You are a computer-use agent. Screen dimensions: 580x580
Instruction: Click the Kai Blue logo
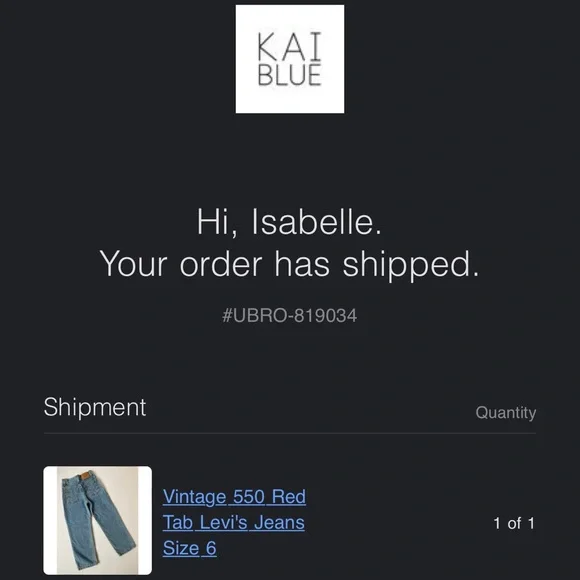[x=290, y=59]
